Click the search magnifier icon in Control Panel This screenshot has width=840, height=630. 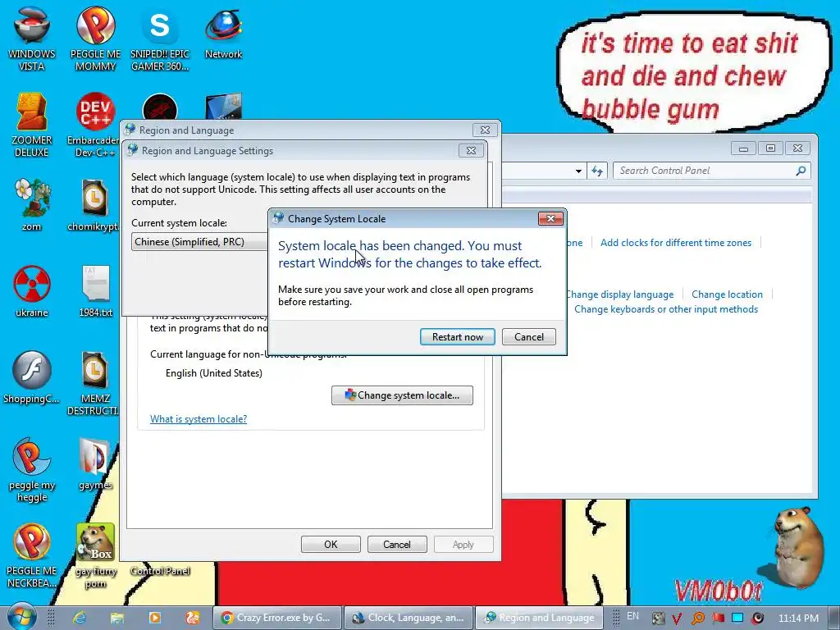[x=801, y=171]
